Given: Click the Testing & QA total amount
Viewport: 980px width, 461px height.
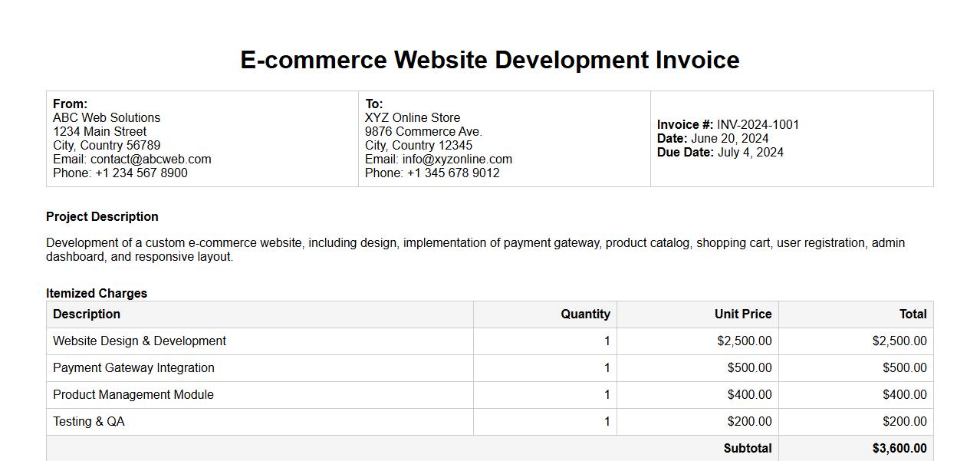Looking at the screenshot, I should pos(904,422).
